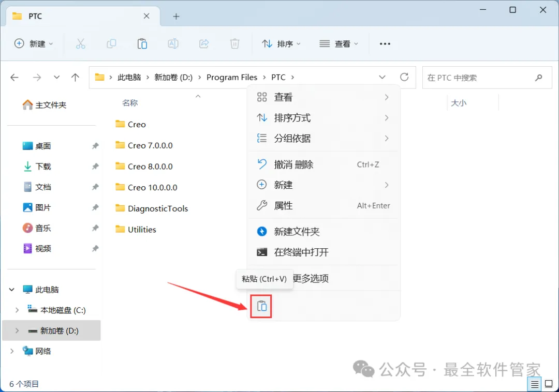The width and height of the screenshot is (559, 392).
Task: Click the Share icon in toolbar
Action: (x=204, y=44)
